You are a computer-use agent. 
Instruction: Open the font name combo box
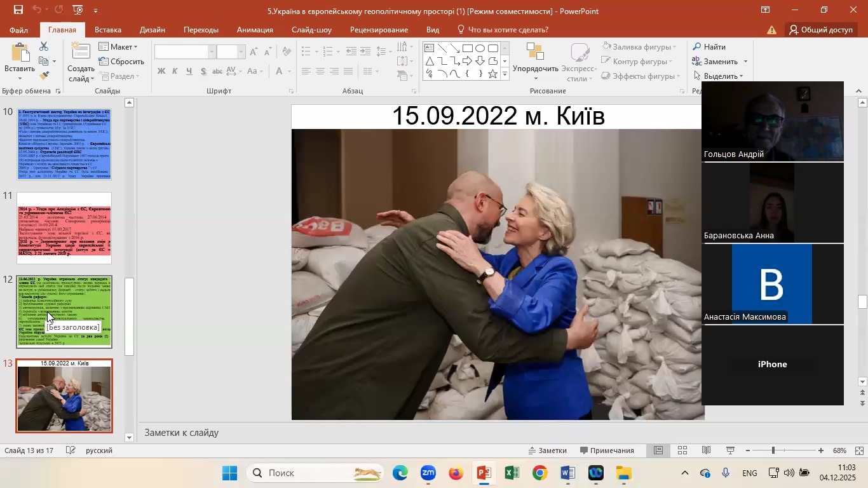click(x=186, y=52)
